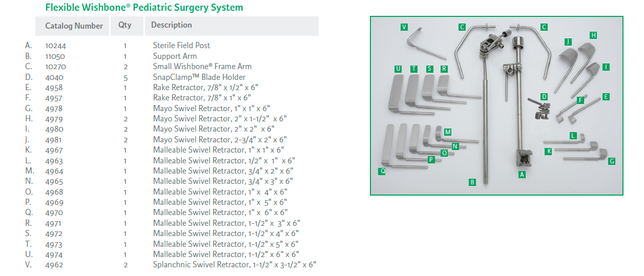Click the green M label marker

448,132
